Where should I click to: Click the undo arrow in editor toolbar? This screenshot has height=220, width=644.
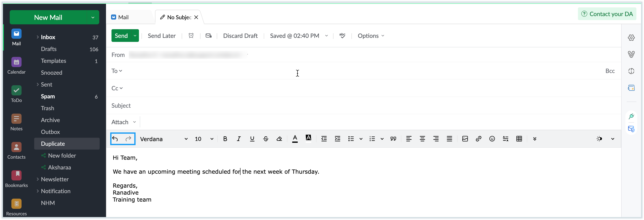click(115, 139)
